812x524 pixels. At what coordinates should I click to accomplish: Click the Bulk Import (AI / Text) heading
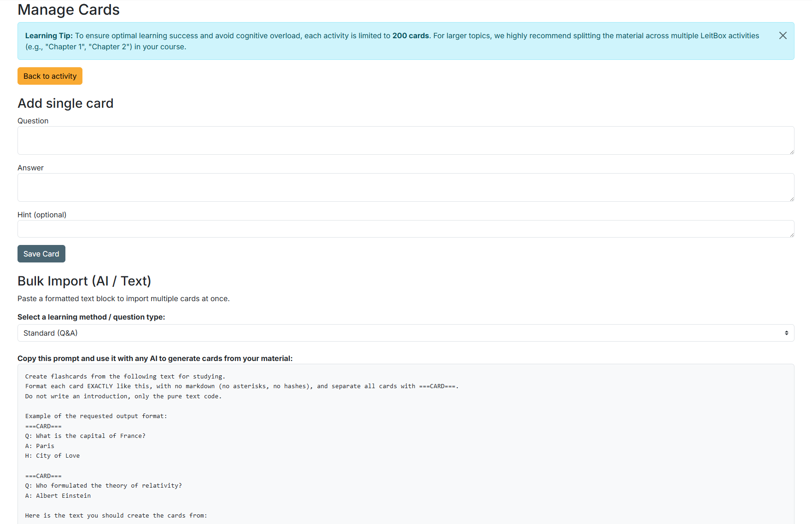coord(84,281)
